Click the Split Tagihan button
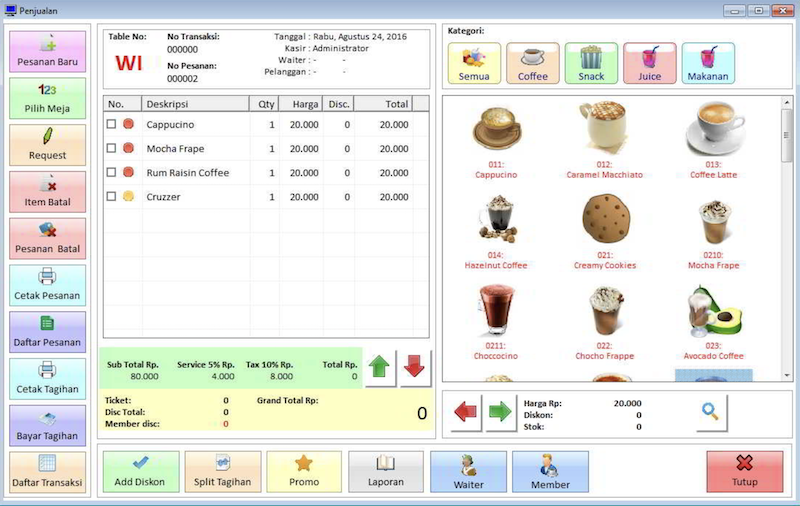The width and height of the screenshot is (800, 506). [x=223, y=472]
